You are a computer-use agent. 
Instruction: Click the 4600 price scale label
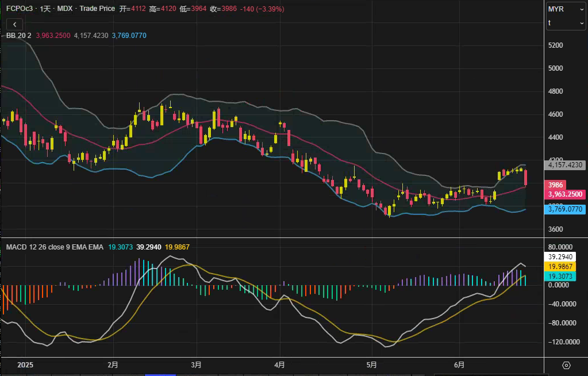coord(555,114)
